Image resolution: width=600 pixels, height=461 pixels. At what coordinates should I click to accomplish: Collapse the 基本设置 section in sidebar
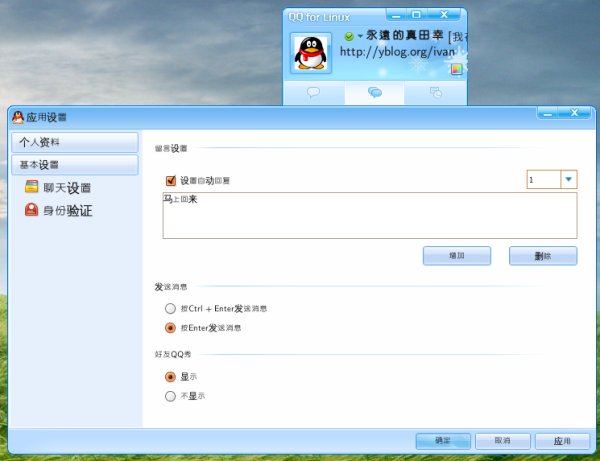tap(74, 164)
